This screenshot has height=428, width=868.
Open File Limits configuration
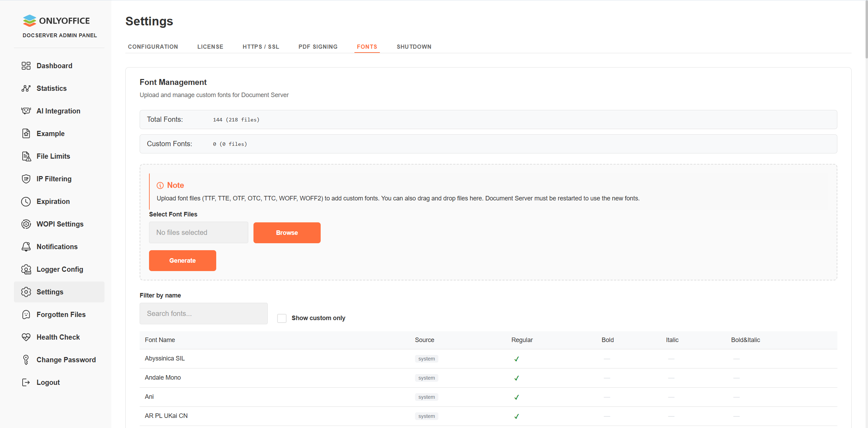[53, 156]
